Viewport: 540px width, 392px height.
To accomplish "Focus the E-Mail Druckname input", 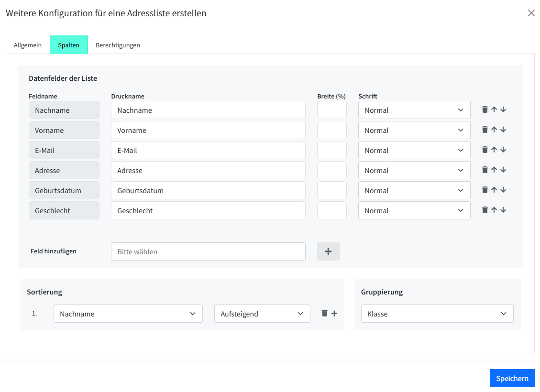I will tap(208, 150).
